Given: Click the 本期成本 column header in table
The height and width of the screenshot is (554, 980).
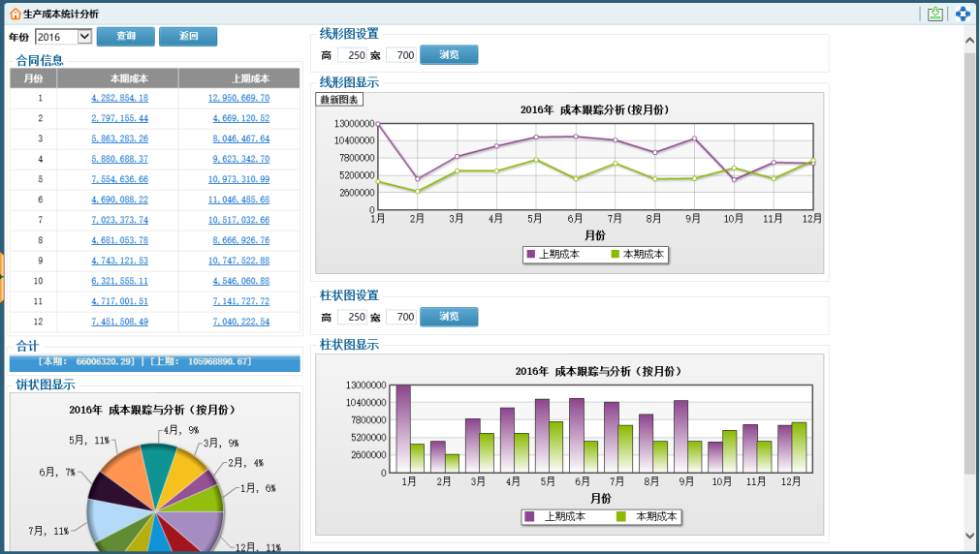Looking at the screenshot, I should [x=119, y=78].
